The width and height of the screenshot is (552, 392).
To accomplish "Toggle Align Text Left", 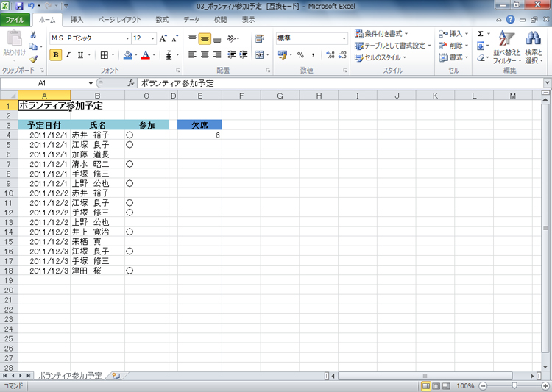I will (x=192, y=55).
